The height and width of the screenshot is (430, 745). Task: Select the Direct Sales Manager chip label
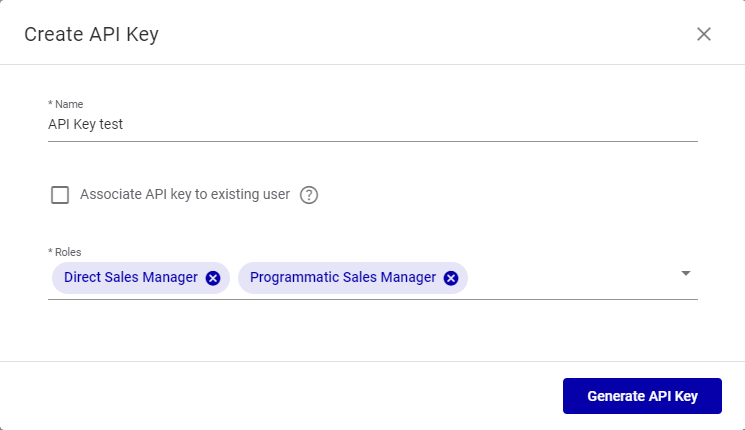(x=130, y=278)
